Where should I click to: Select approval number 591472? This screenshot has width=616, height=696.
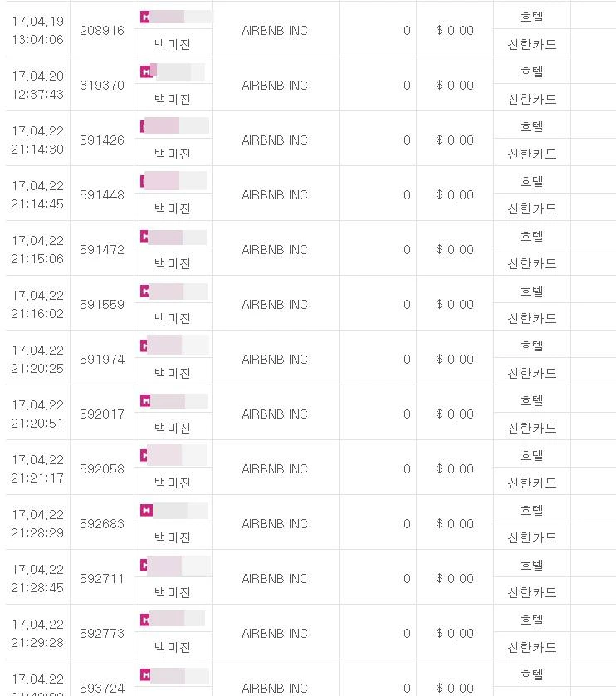pos(101,250)
